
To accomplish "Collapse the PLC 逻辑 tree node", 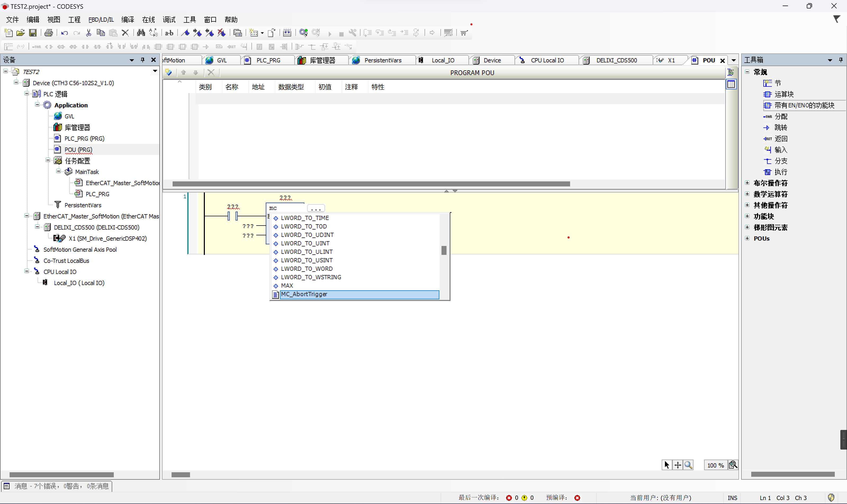I will pyautogui.click(x=26, y=94).
